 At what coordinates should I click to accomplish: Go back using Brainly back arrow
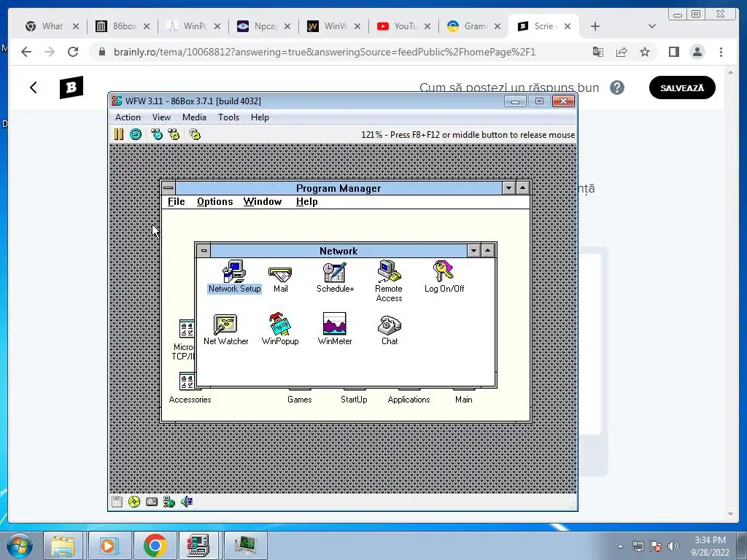click(x=34, y=87)
